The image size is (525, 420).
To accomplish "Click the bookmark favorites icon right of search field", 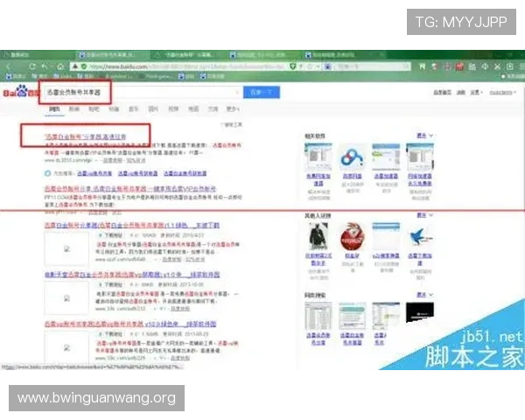I will coord(423,66).
